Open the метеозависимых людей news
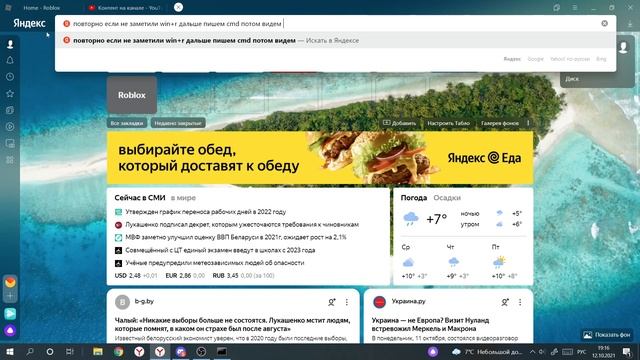The width and height of the screenshot is (640, 360). click(x=215, y=263)
